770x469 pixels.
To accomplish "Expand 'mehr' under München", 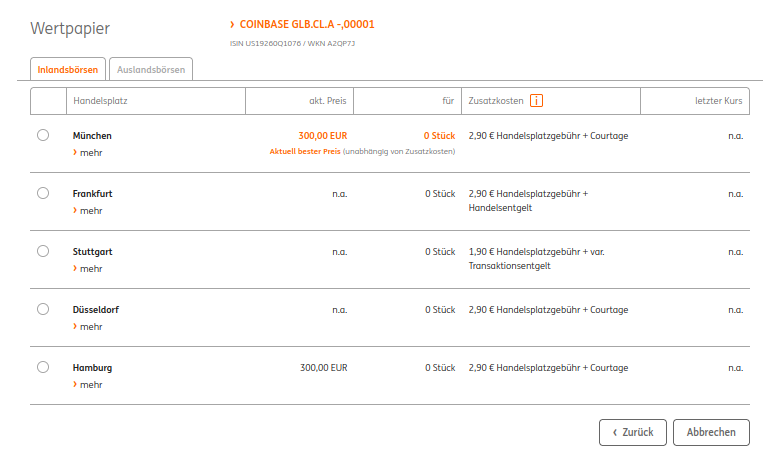I will pyautogui.click(x=88, y=153).
